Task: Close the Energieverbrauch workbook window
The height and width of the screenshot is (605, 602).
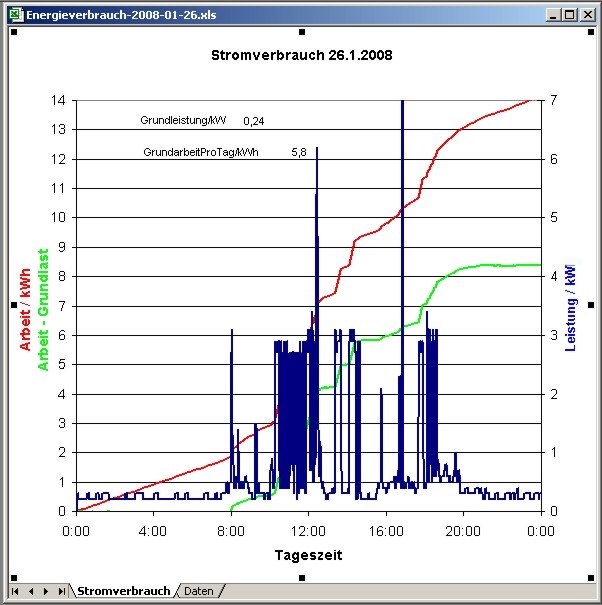Action: (x=586, y=14)
